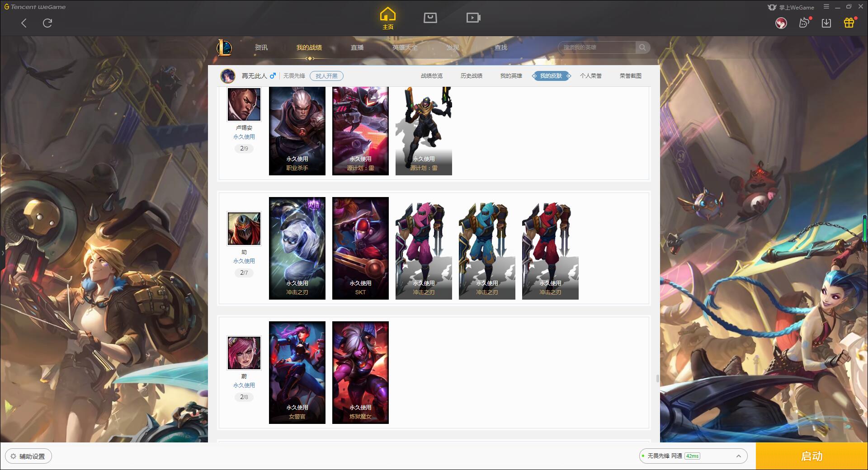Open the 炼狱魔女 skin card

pos(360,372)
